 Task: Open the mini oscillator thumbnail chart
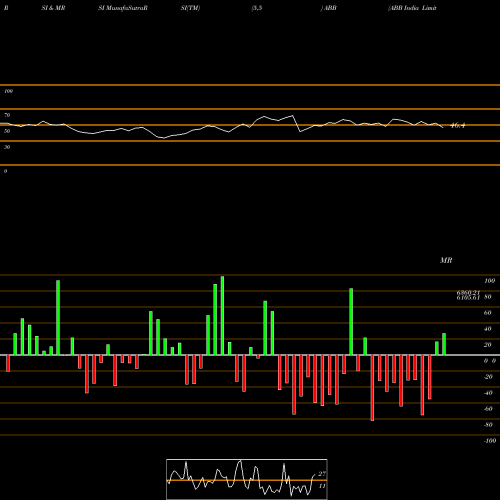point(247,479)
